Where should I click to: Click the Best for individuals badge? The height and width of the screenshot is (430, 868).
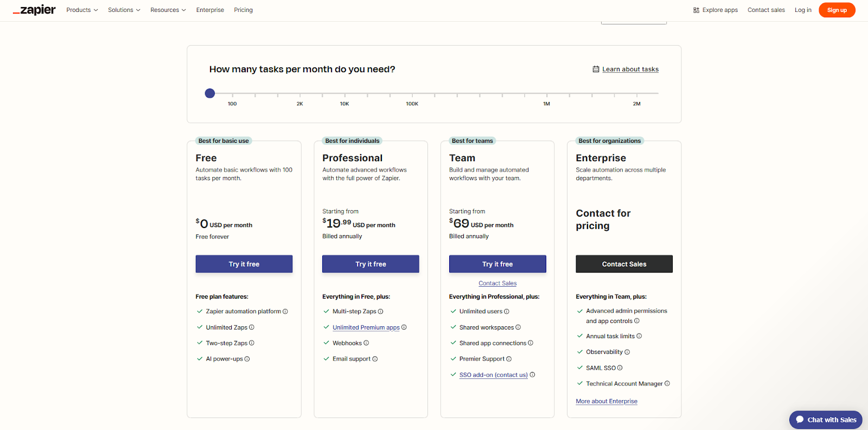(x=353, y=141)
